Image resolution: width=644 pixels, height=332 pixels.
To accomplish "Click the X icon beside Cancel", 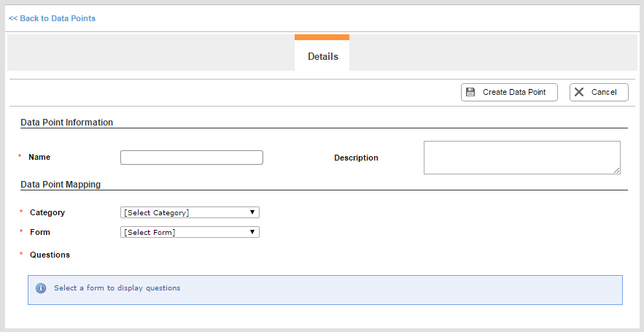I will click(x=579, y=92).
